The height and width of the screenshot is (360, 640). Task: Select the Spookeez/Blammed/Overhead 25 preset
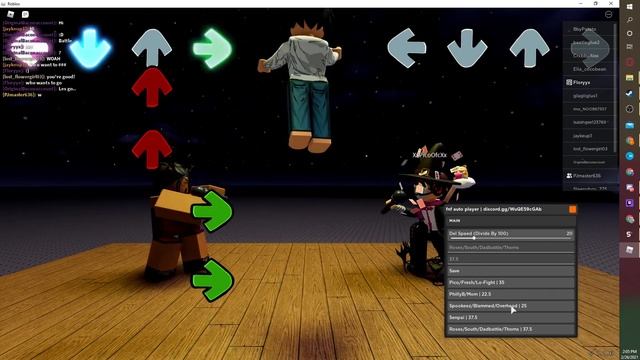click(510, 306)
